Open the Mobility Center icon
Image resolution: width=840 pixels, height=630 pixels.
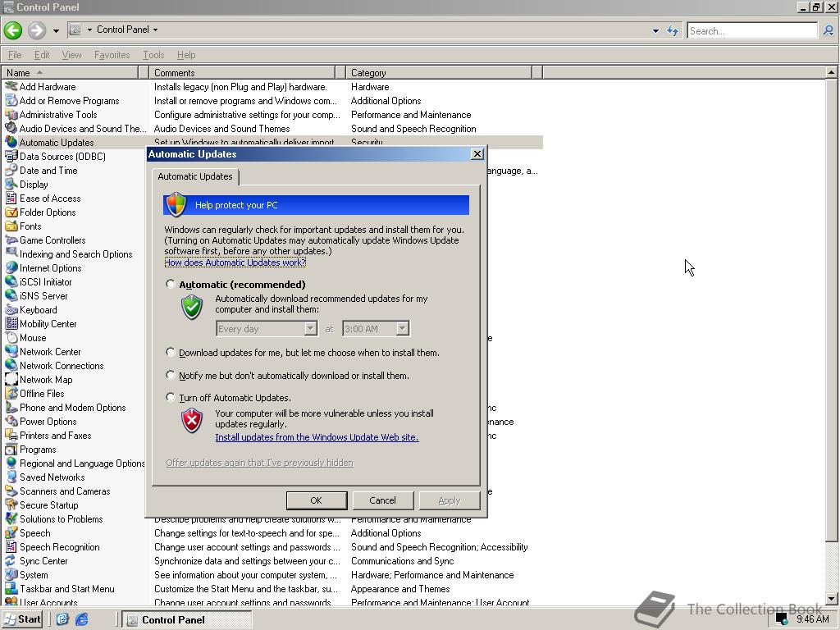tap(11, 323)
